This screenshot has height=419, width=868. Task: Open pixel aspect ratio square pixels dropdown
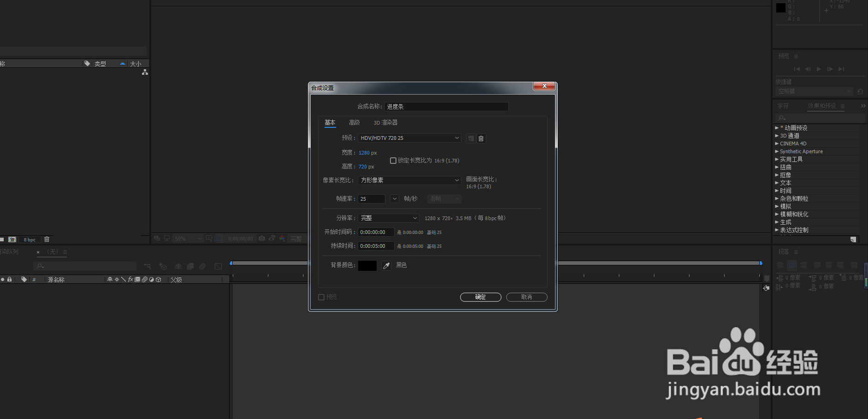(x=409, y=180)
